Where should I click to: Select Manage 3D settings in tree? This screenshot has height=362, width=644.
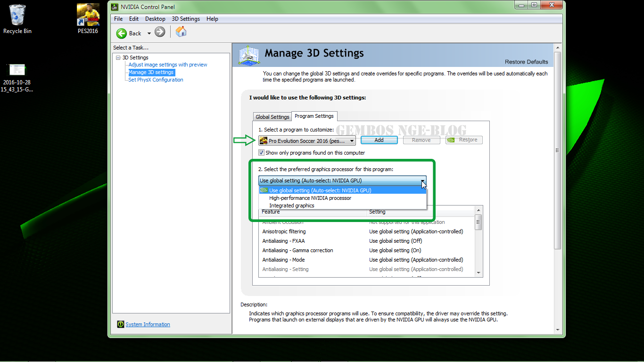click(x=151, y=72)
